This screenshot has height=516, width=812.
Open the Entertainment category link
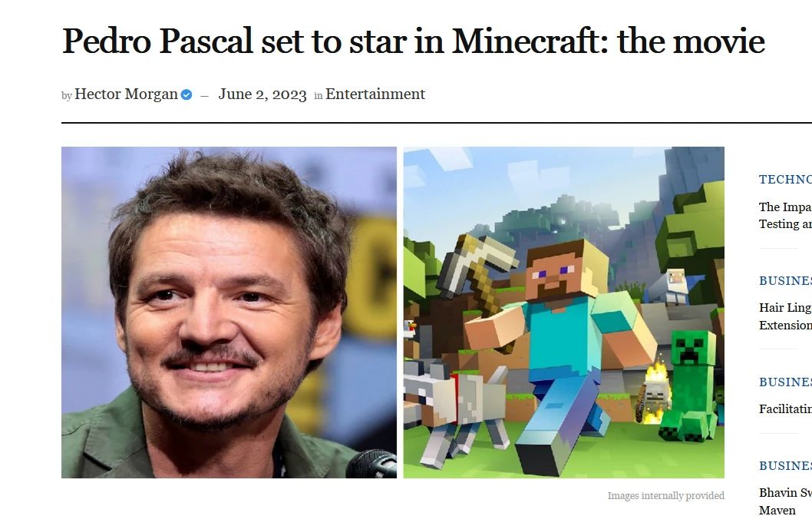coord(375,94)
